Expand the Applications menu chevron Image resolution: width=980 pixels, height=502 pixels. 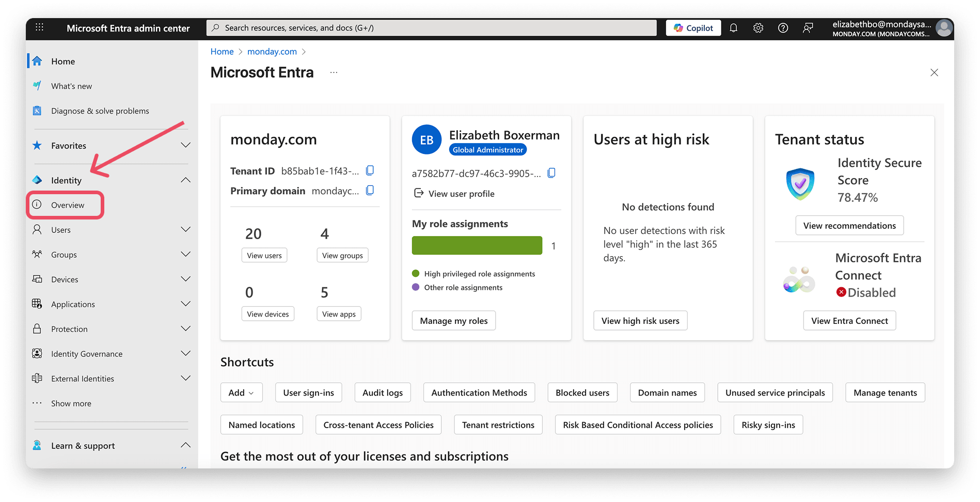pyautogui.click(x=186, y=304)
